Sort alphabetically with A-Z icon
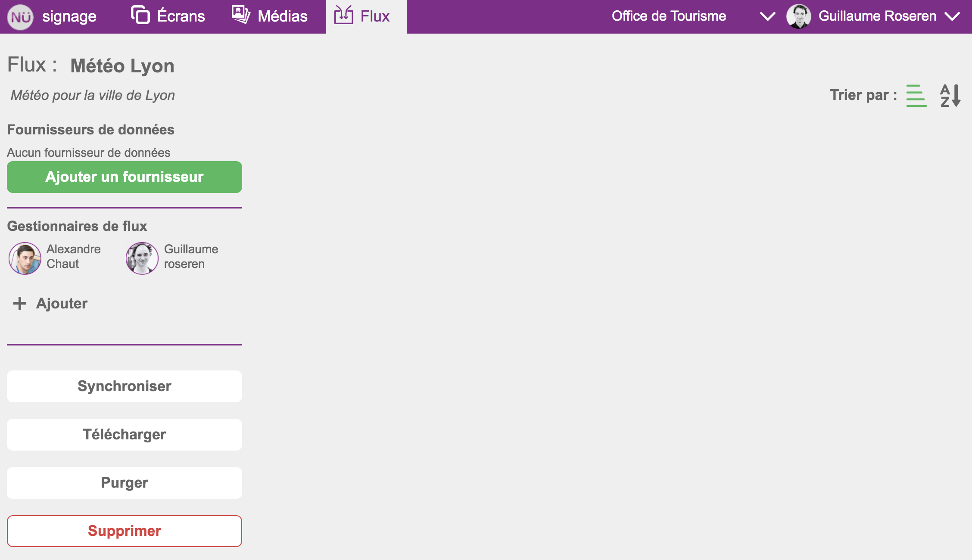 [x=950, y=95]
